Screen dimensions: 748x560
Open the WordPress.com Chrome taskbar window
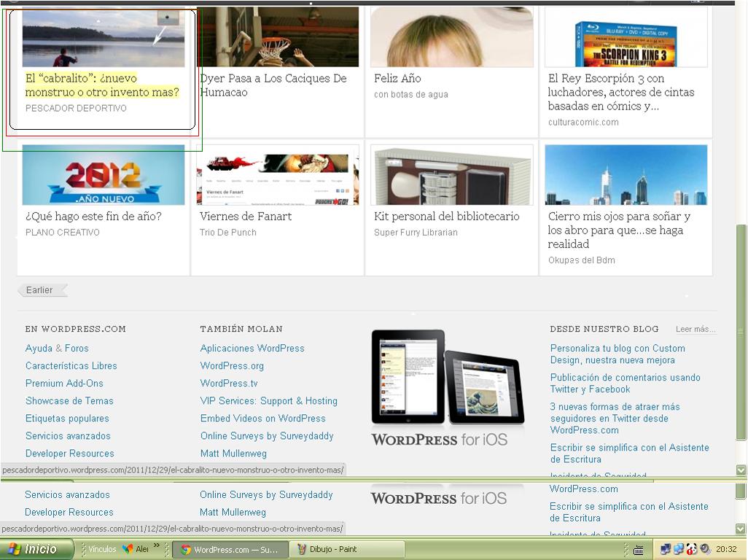(230, 549)
